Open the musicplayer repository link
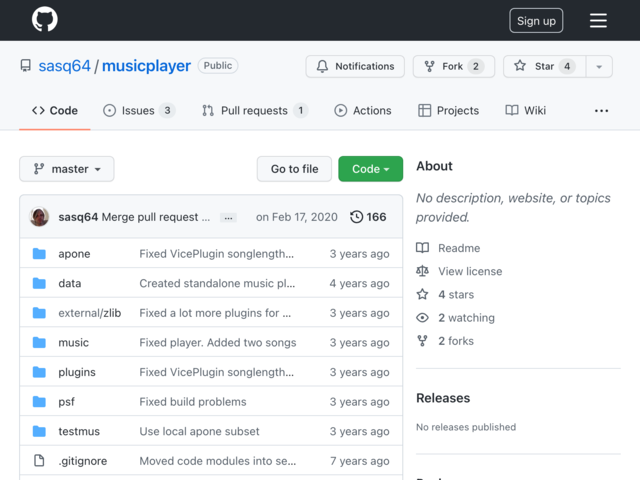The height and width of the screenshot is (480, 640). (146, 66)
